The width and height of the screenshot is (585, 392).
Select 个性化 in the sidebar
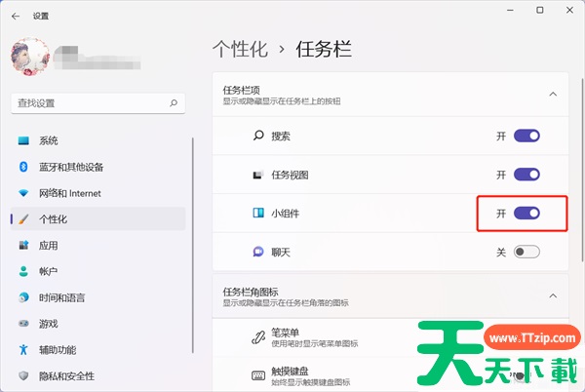click(x=98, y=219)
